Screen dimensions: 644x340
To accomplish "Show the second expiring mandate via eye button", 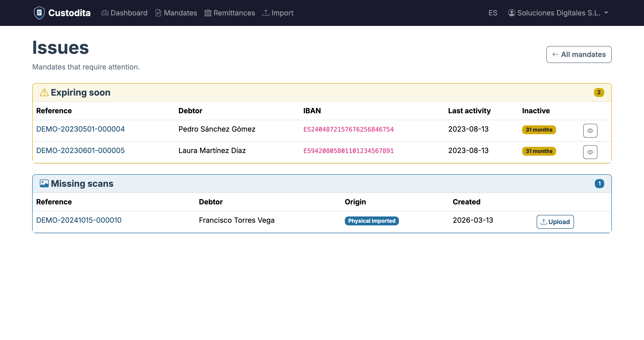I will point(590,152).
